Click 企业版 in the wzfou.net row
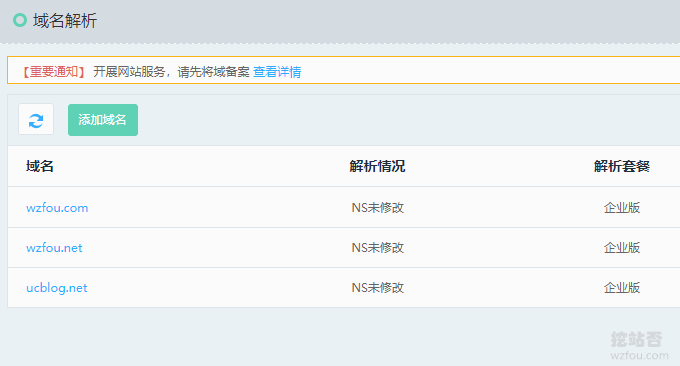 (x=622, y=248)
